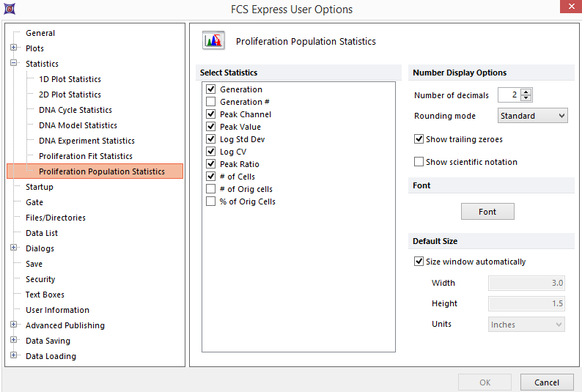582x392 pixels.
Task: Select 1D Plot Statistics in tree
Action: pos(70,79)
